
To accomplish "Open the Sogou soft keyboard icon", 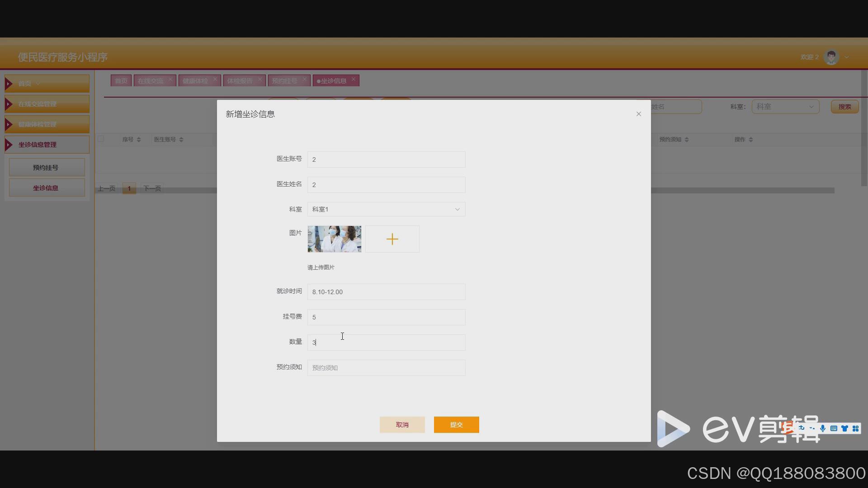I will 834,428.
